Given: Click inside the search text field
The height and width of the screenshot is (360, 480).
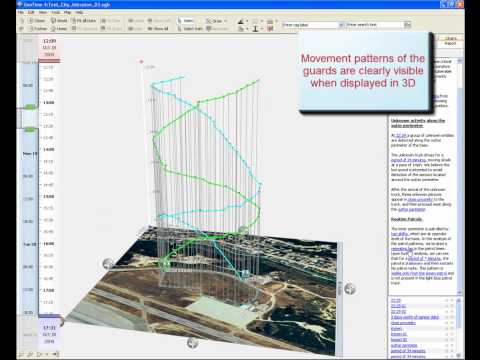Looking at the screenshot, I should click(375, 25).
